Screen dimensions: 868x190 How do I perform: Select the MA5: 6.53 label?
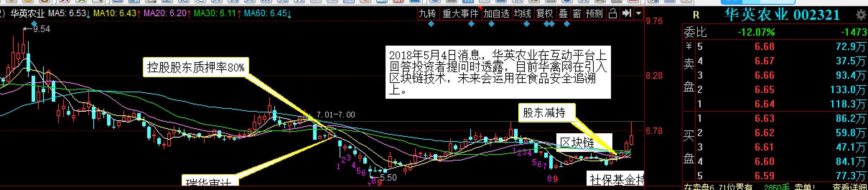(x=69, y=14)
